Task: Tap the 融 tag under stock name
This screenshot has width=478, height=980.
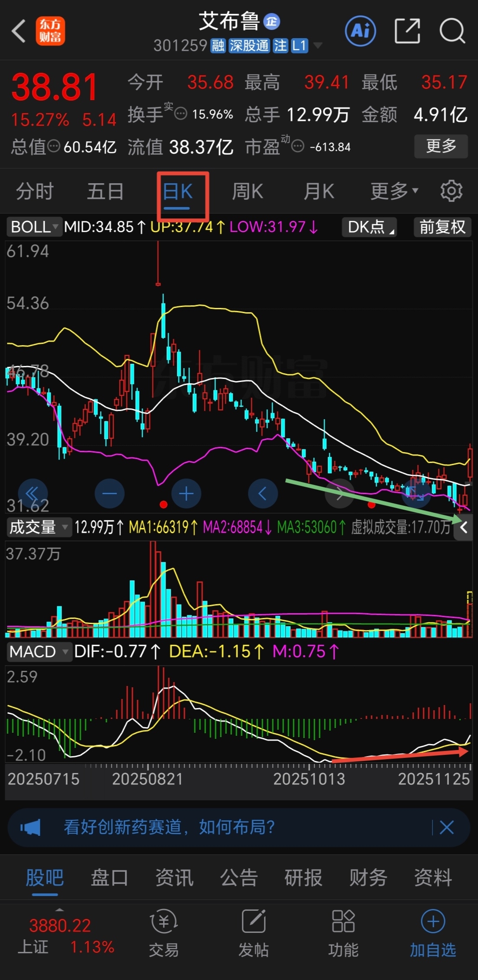Action: tap(218, 45)
